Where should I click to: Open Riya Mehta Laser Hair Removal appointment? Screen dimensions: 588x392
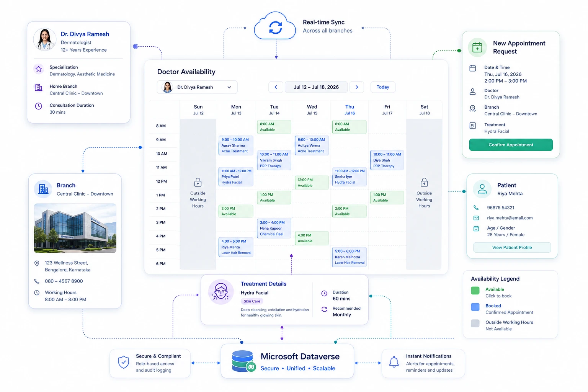tap(236, 247)
